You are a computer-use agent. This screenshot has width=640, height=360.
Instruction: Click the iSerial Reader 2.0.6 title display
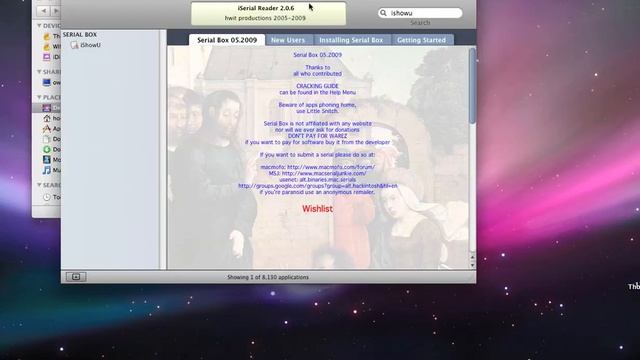pos(269,13)
